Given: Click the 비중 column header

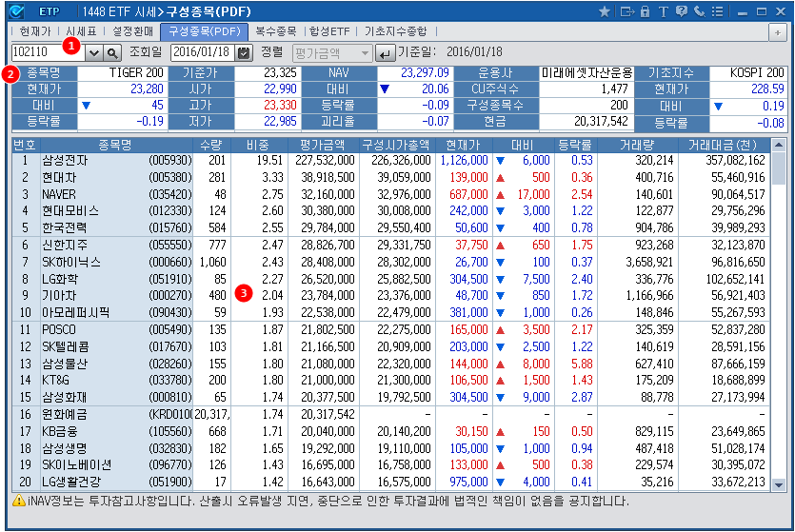Looking at the screenshot, I should tap(257, 144).
